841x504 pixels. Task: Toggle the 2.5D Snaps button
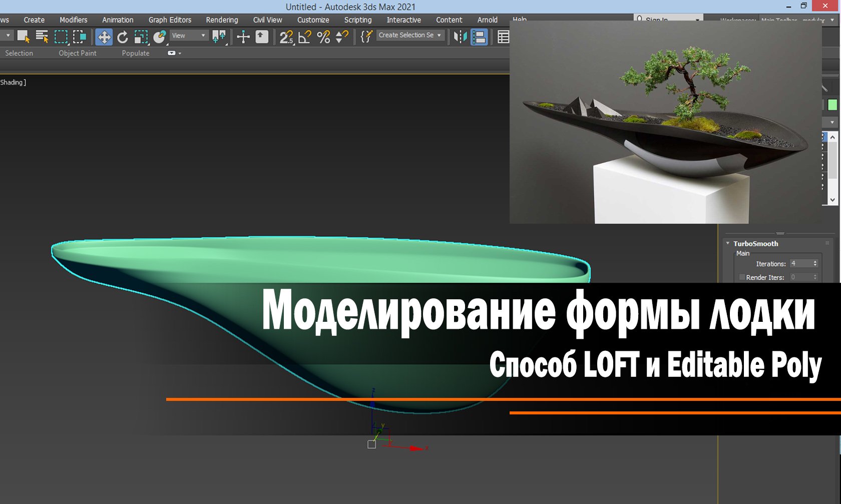coord(286,36)
